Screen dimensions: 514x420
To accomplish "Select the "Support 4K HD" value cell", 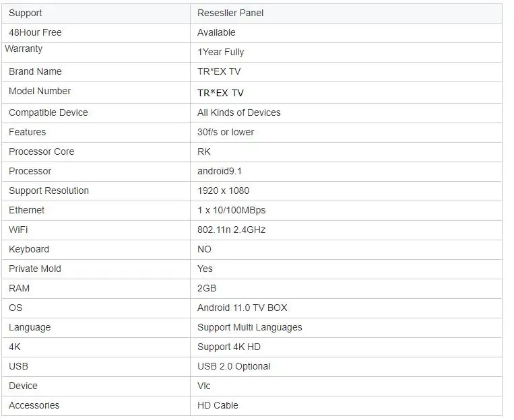I will point(228,347).
